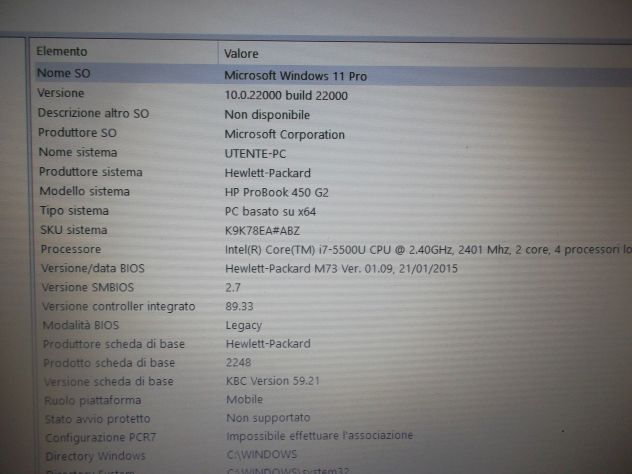This screenshot has width=632, height=474.
Task: Select value Microsoft Windows 11 Pro
Action: pos(295,76)
